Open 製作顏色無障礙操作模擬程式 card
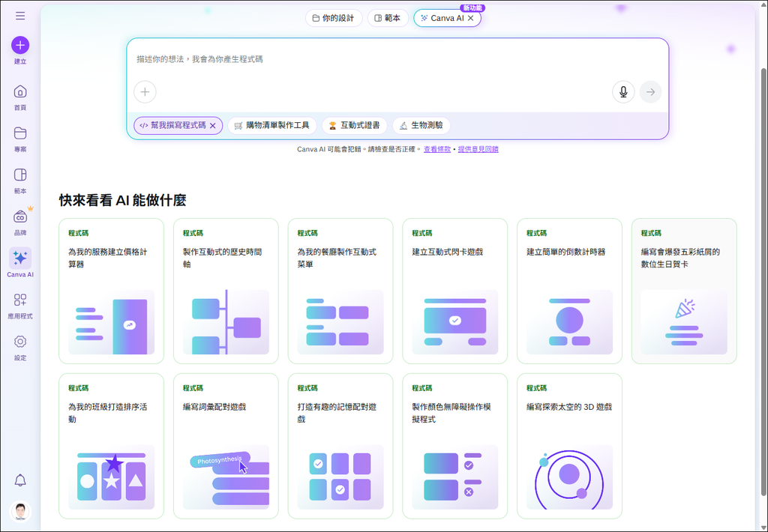 (455, 447)
